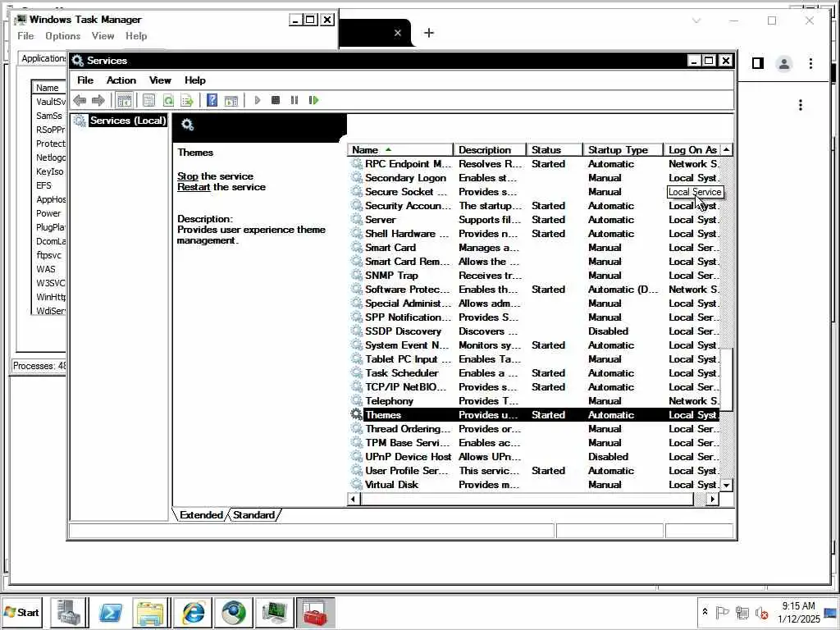Click the Start button on taskbar
The width and height of the screenshot is (840, 630).
[22, 612]
